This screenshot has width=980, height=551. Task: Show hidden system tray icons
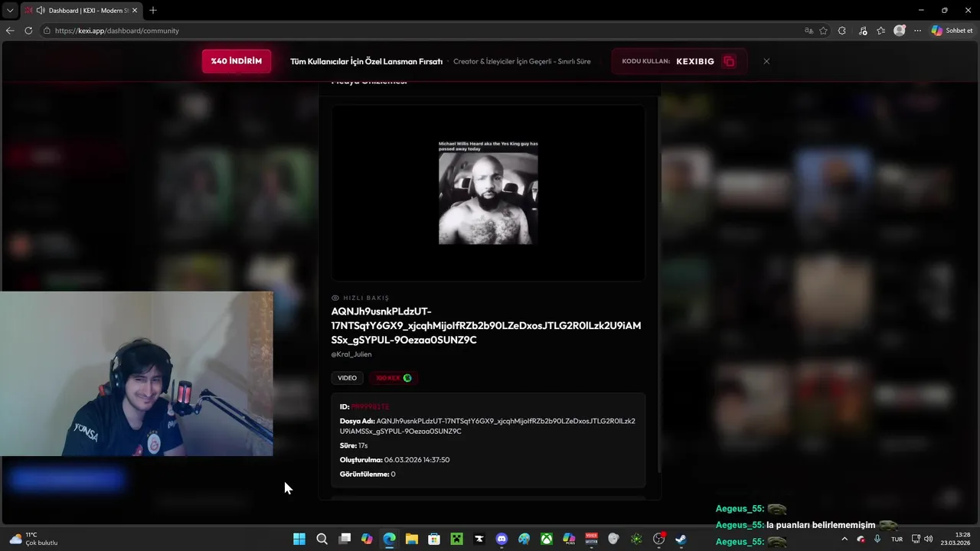click(x=844, y=539)
